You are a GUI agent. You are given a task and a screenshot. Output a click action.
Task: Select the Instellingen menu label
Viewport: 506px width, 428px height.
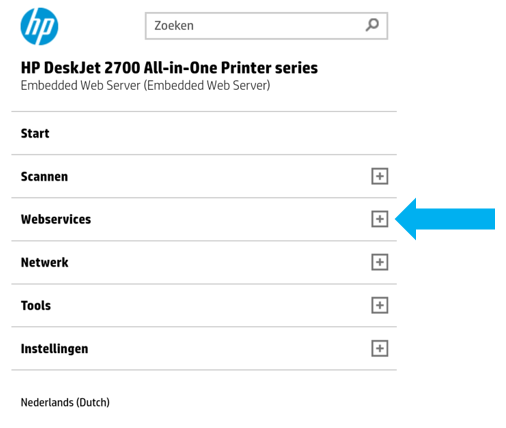pyautogui.click(x=54, y=349)
